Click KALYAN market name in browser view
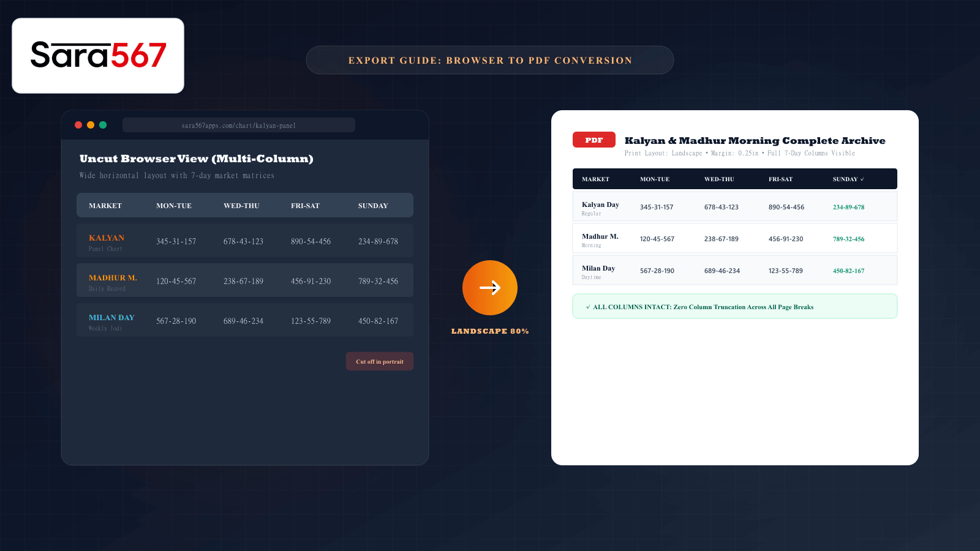 coord(107,238)
